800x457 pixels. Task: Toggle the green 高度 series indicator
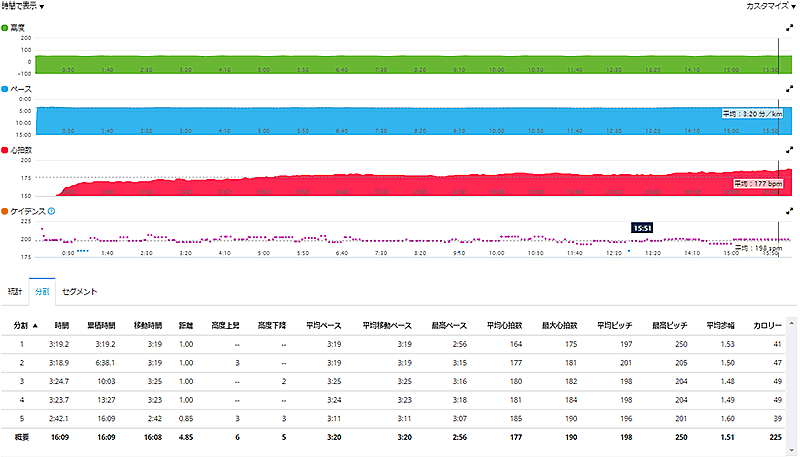click(x=5, y=29)
